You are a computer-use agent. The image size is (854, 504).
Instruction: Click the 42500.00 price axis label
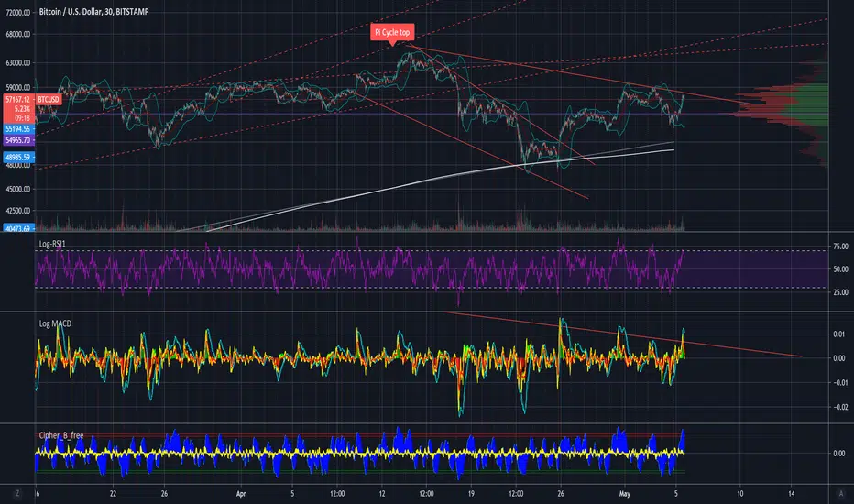18,211
